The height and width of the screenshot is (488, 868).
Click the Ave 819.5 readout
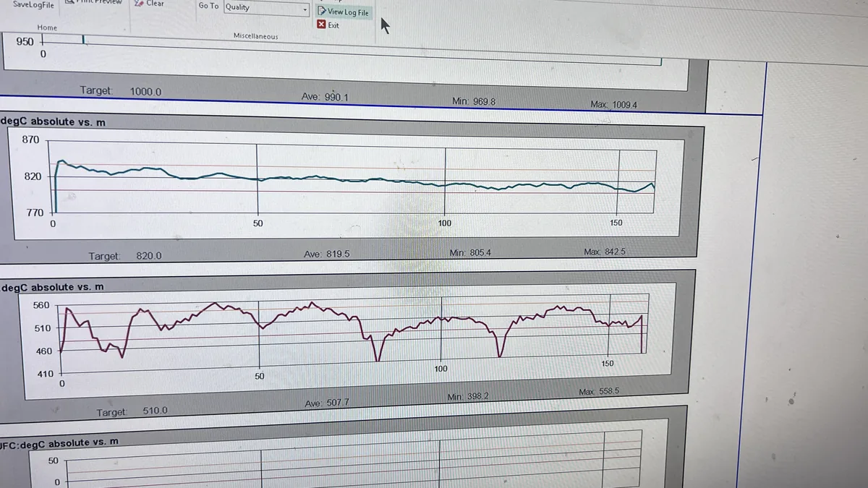coord(327,254)
